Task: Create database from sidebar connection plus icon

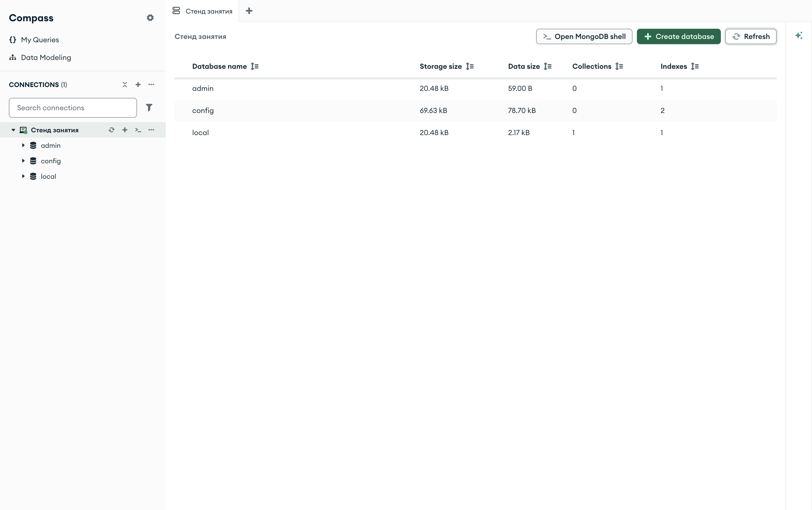Action: [125, 130]
